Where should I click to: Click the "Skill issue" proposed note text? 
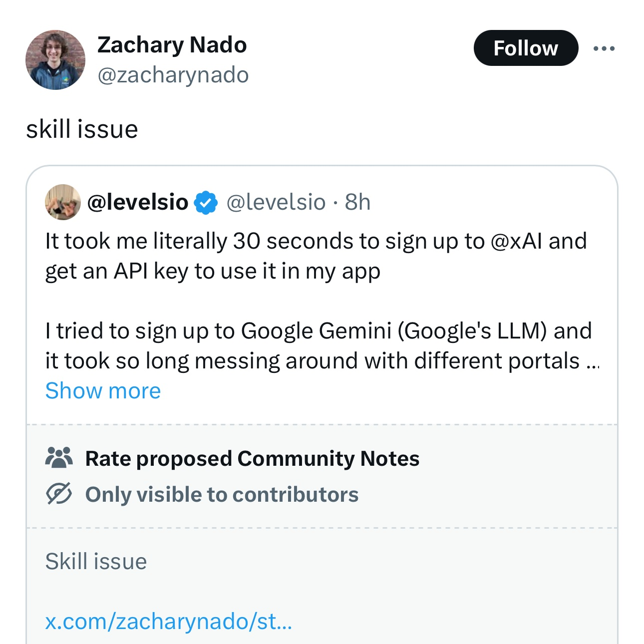(96, 561)
